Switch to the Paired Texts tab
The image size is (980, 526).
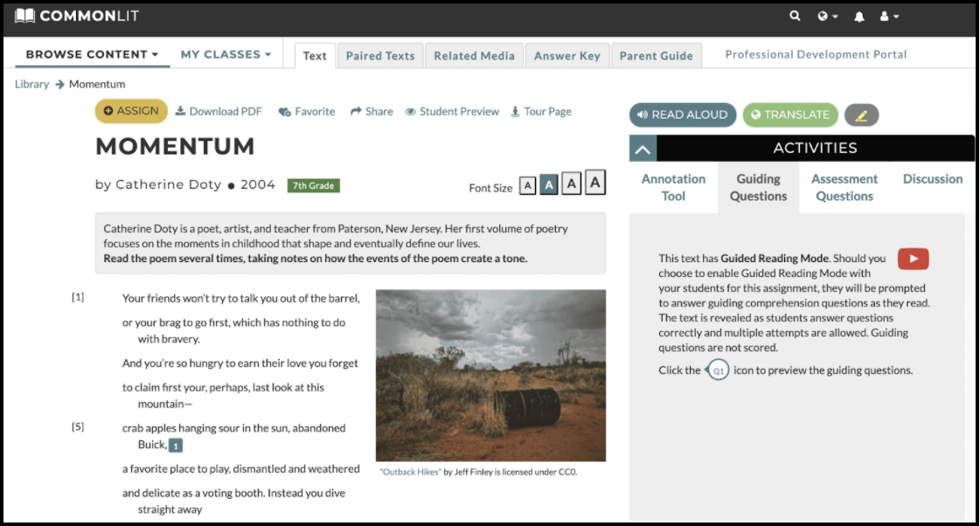380,55
